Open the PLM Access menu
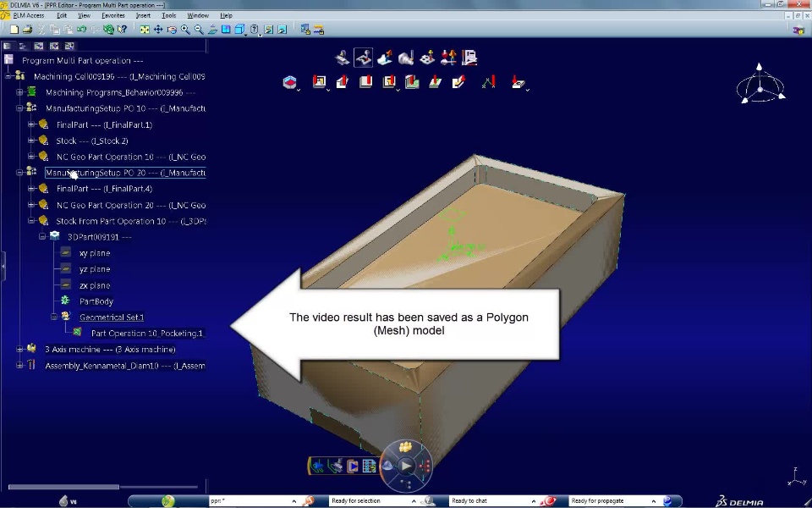 [x=29, y=15]
